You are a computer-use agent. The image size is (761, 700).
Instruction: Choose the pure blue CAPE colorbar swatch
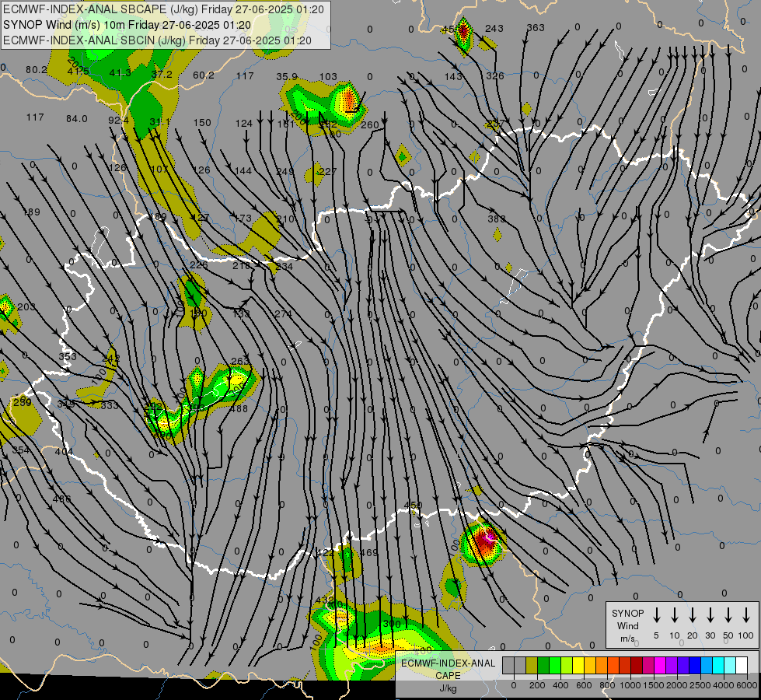coord(695,665)
